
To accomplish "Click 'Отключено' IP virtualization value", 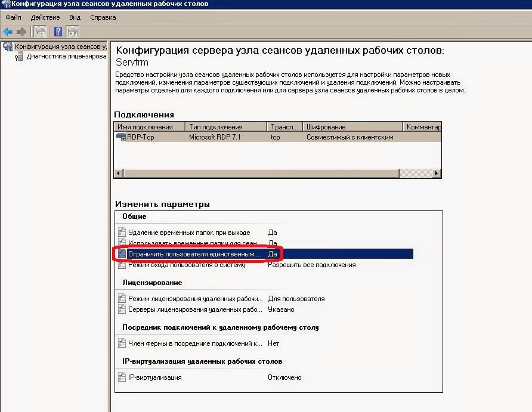I will (284, 377).
